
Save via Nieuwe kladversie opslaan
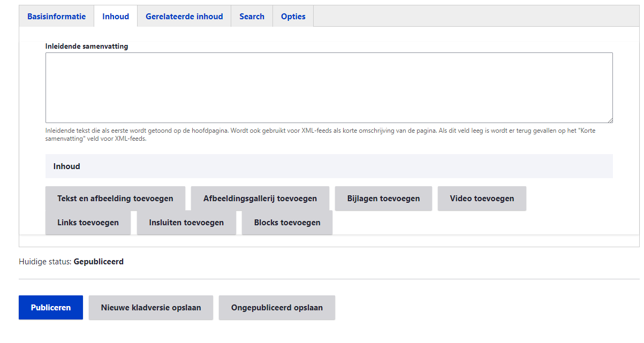[x=151, y=308]
